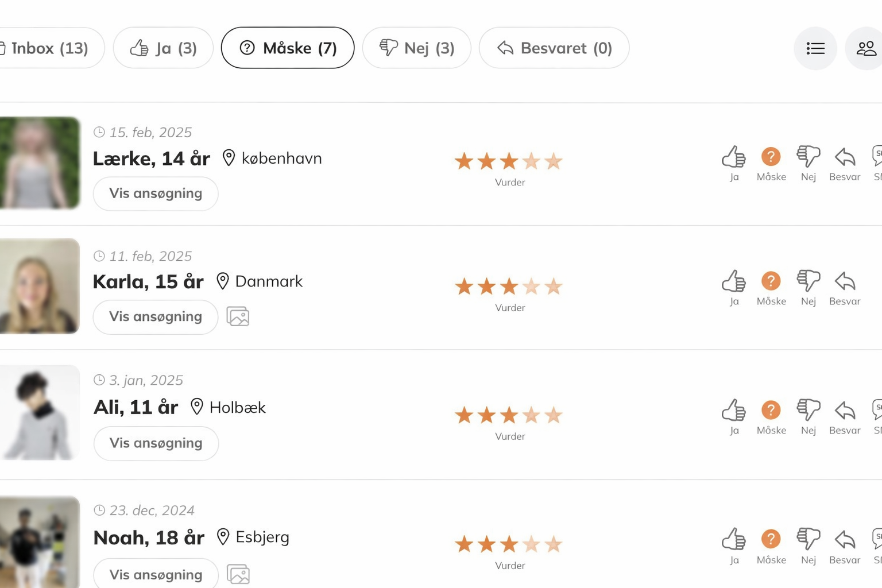Rate Lærke five stars

[x=554, y=161]
